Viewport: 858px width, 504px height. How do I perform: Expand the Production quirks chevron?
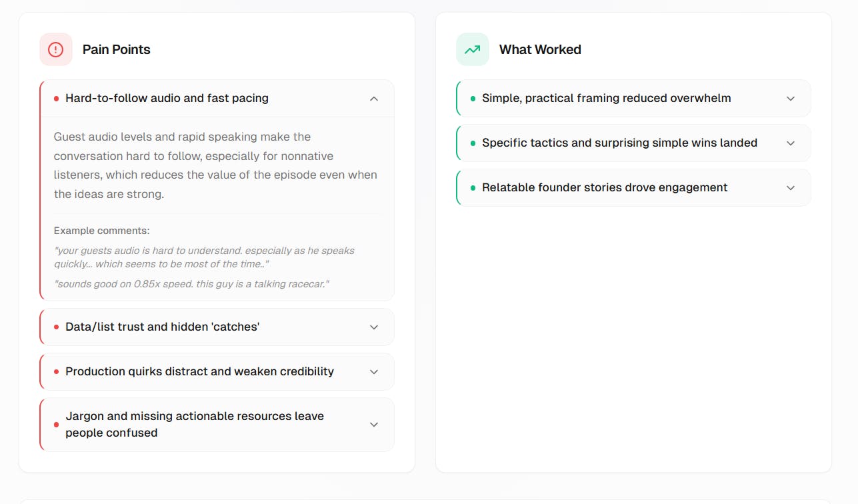point(374,372)
